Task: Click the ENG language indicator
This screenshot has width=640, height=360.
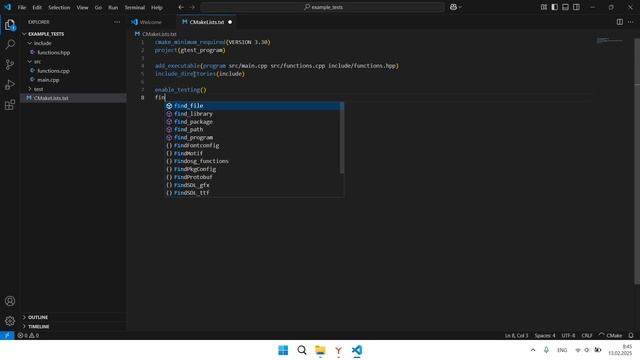Action: tap(562, 350)
